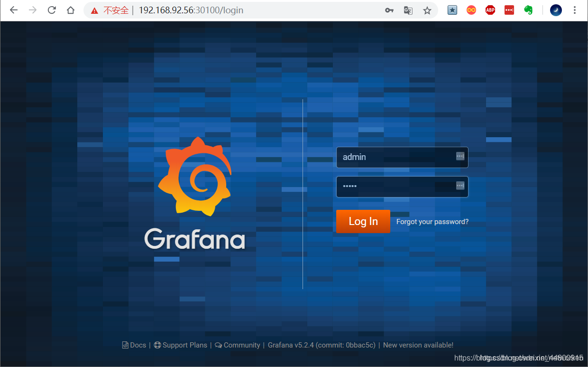Reload the page with the refresh icon
The height and width of the screenshot is (367, 588).
click(x=52, y=10)
